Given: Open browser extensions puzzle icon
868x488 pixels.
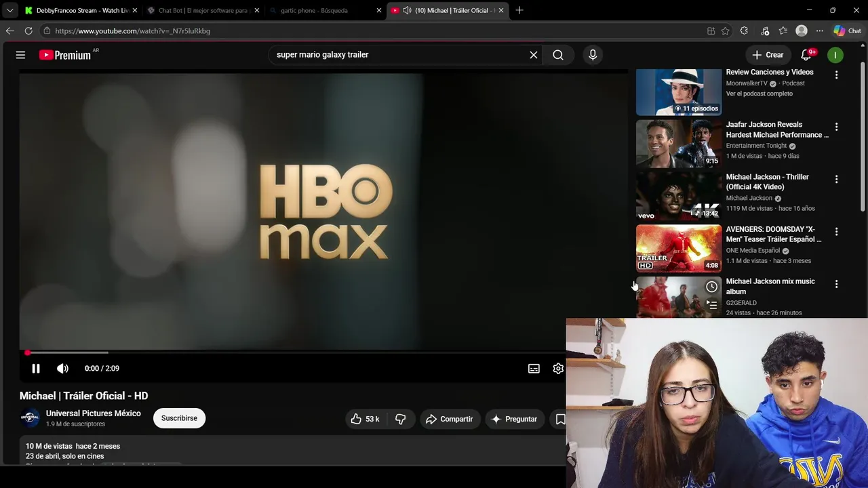Looking at the screenshot, I should click(745, 30).
